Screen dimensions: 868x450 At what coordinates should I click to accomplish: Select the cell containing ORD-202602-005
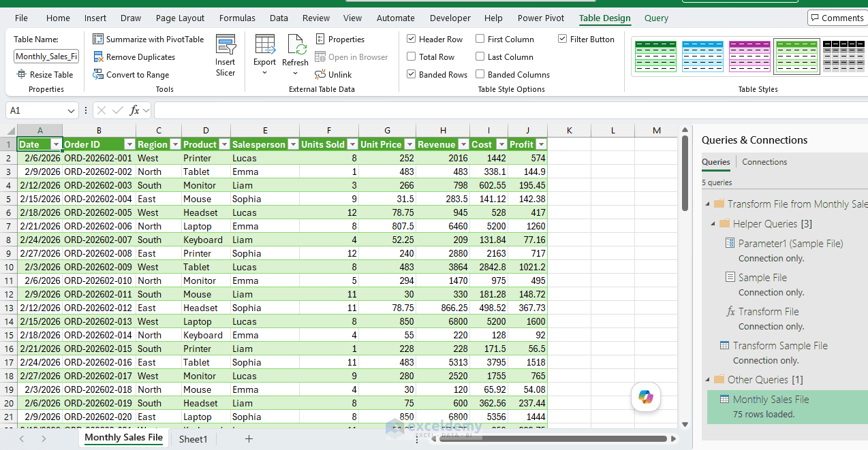(99, 212)
